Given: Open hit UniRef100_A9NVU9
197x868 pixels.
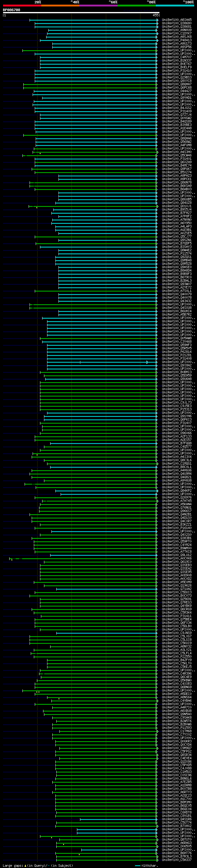Looking at the screenshot, I should tap(176, 30).
